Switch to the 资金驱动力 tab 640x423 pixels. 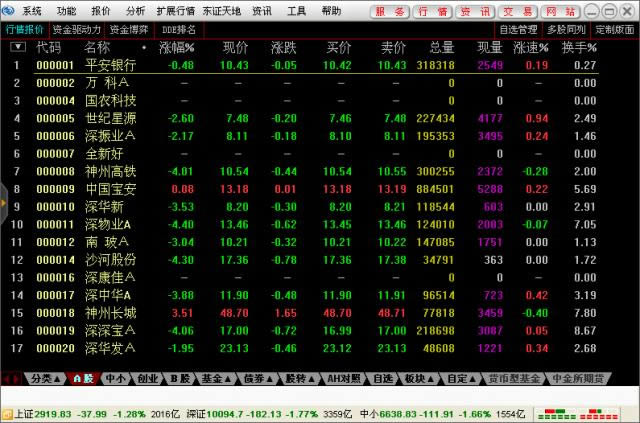pyautogui.click(x=76, y=29)
